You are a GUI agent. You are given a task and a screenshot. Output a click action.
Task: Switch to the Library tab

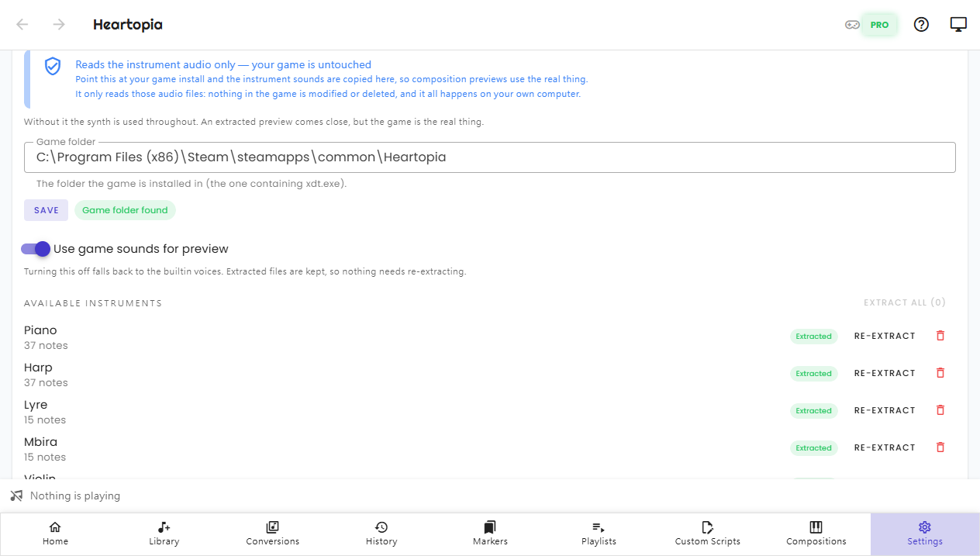click(x=164, y=534)
